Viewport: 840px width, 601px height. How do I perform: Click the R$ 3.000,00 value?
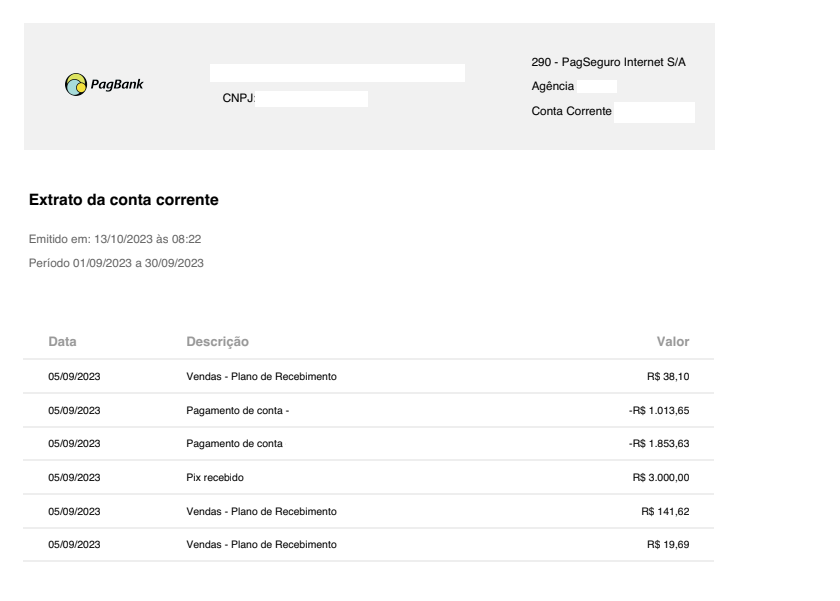[661, 477]
